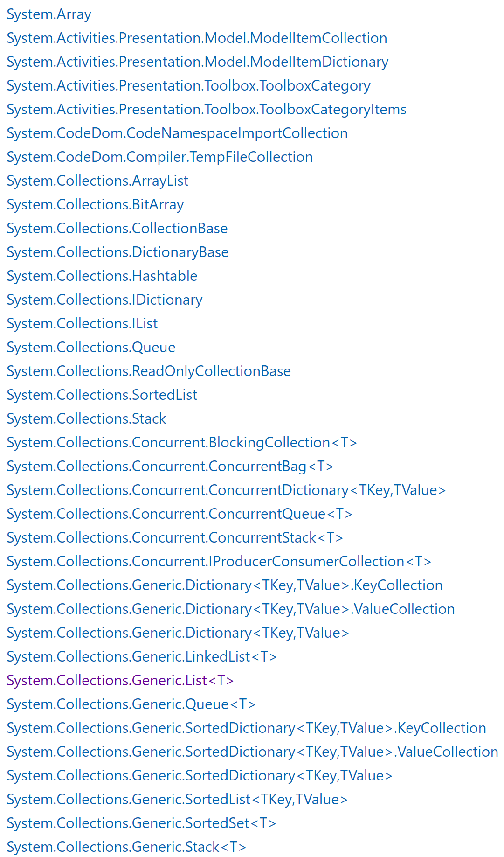Click the ModelItemDictionary class link

[x=198, y=62]
